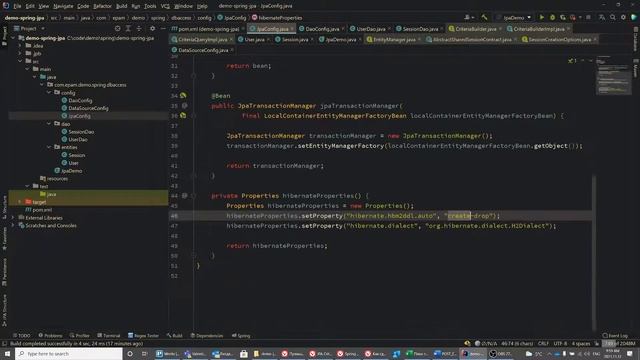Open the Problems tool window
Screen dimensions: 640x360
click(50, 336)
